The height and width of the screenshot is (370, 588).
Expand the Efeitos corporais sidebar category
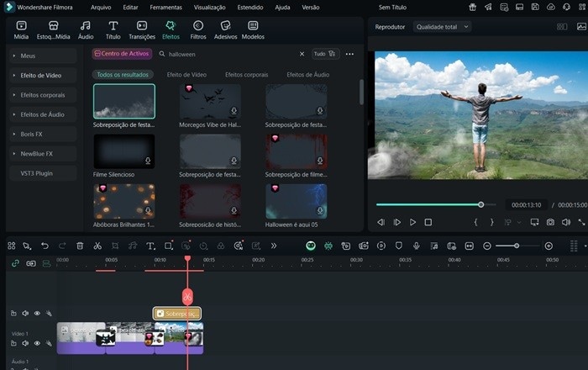[43, 95]
